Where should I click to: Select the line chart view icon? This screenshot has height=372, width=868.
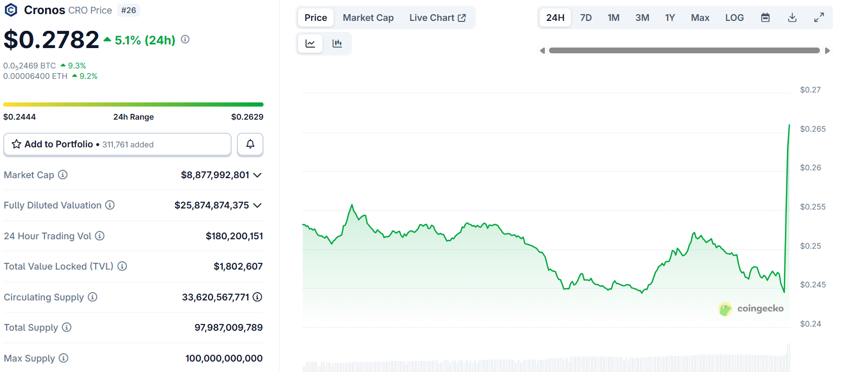pyautogui.click(x=310, y=43)
